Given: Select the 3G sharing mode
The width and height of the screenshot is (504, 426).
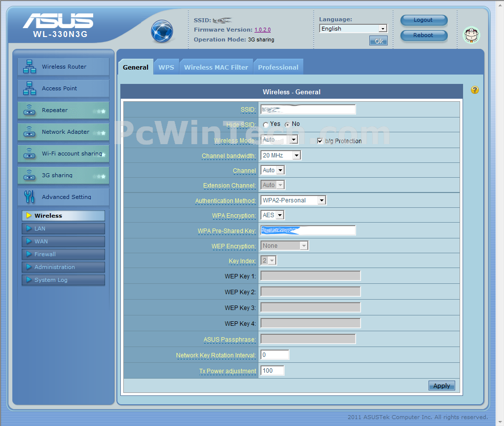Looking at the screenshot, I should [63, 175].
